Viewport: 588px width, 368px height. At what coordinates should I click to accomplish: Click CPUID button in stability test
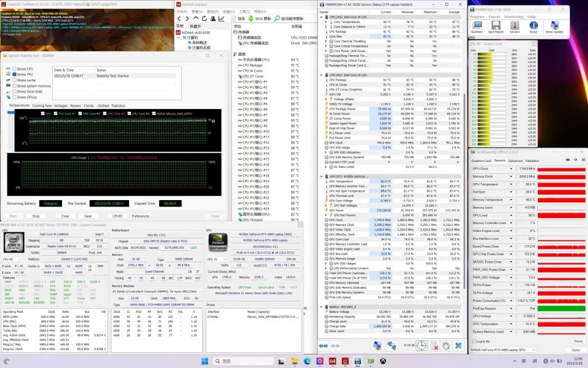point(118,216)
